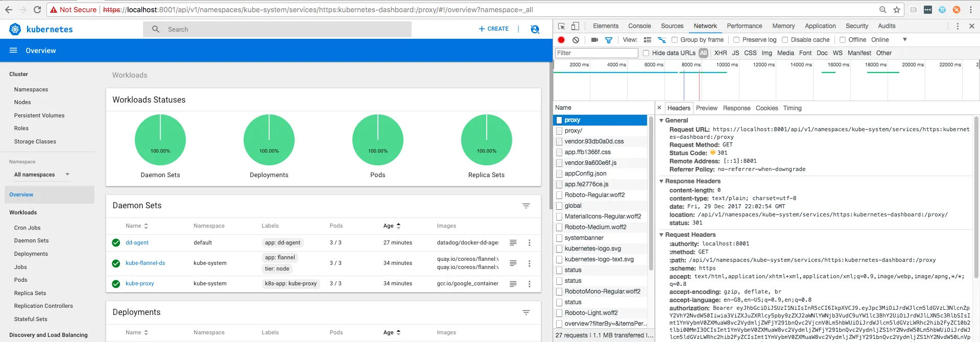Click the Deployments card filter icon
980x342 pixels.
point(526,312)
